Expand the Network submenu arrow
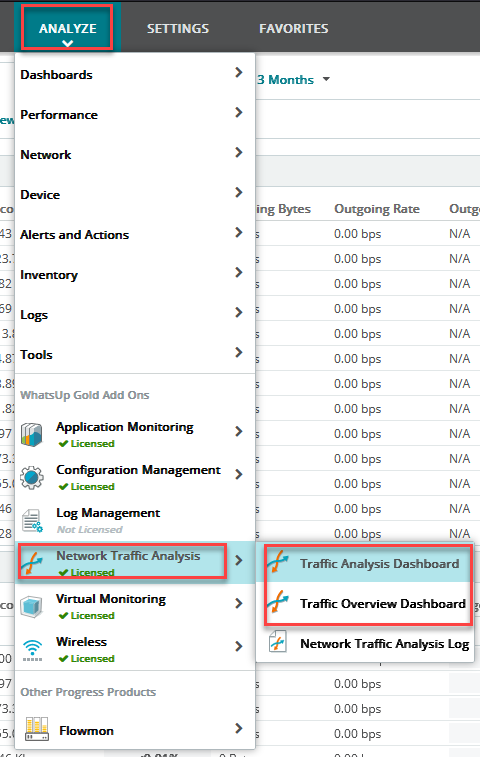The height and width of the screenshot is (757, 480). pos(239,153)
